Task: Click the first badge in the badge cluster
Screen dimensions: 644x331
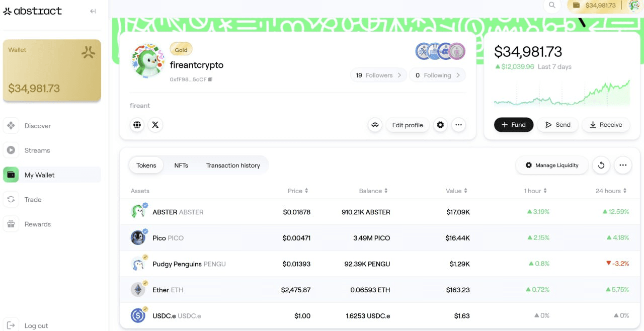Action: tap(423, 51)
